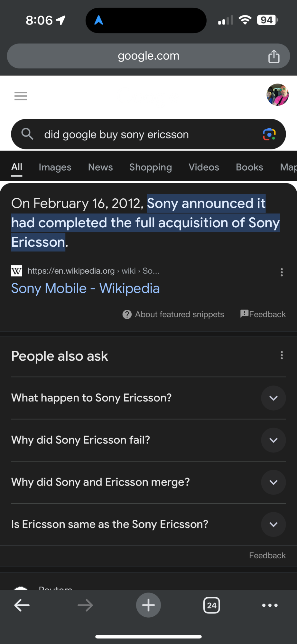Open a new tab with plus button
Viewport: 297px width, 644px height.
click(148, 605)
